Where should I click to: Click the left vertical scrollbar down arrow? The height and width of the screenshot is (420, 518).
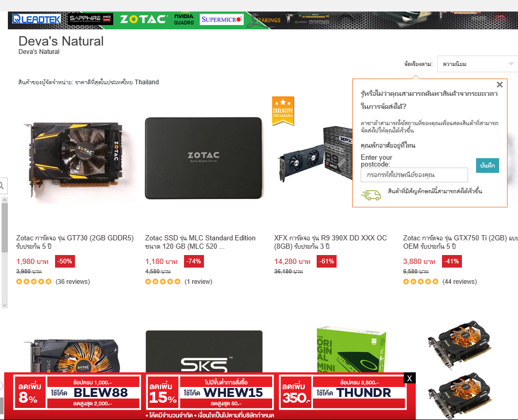[x=4, y=305]
